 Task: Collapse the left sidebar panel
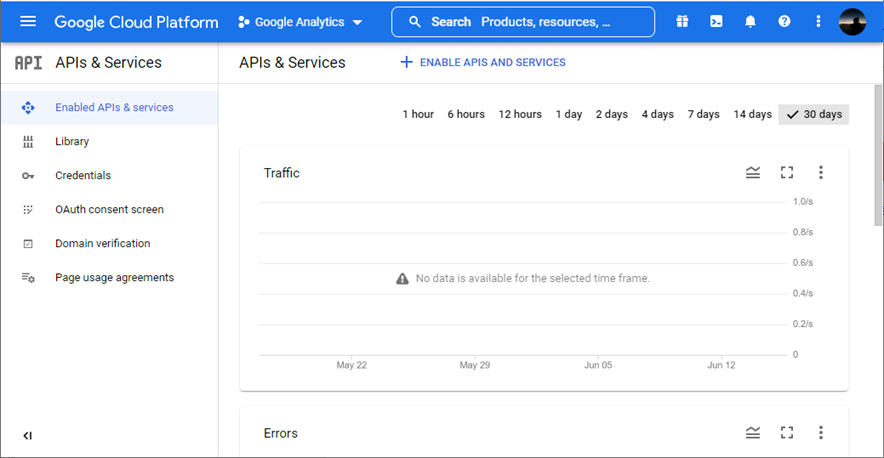pos(28,435)
